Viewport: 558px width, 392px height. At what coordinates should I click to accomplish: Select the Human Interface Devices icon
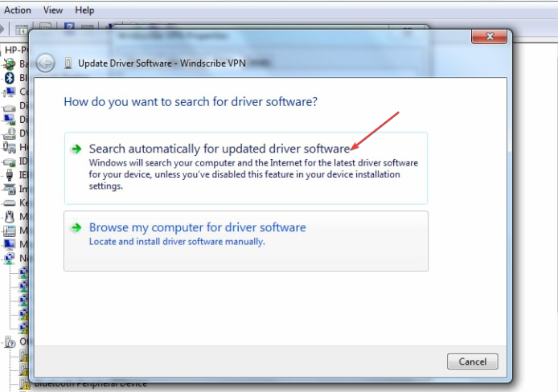(9, 147)
